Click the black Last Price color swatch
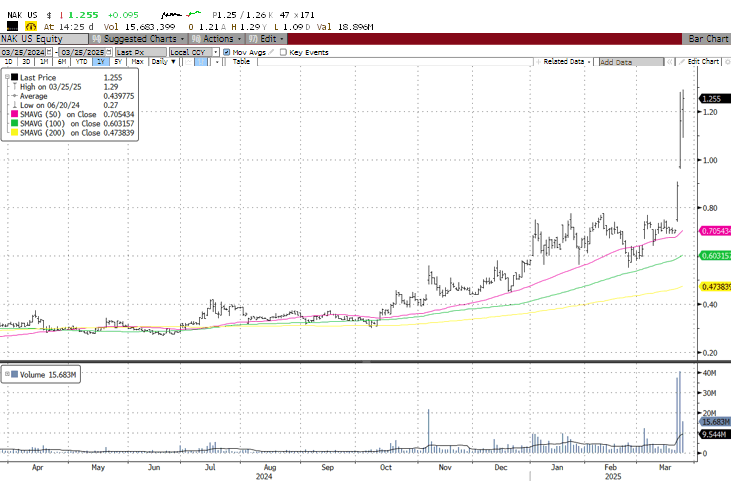 [x=15, y=77]
